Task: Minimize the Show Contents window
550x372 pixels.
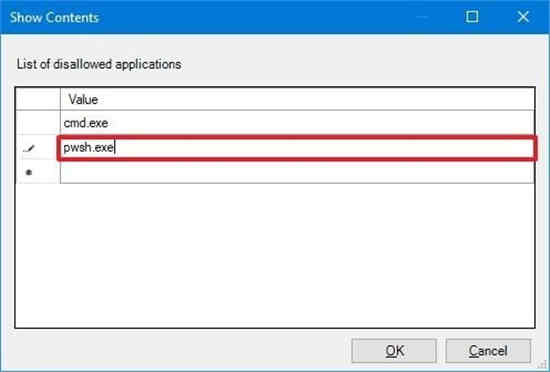Action: pyautogui.click(x=424, y=16)
